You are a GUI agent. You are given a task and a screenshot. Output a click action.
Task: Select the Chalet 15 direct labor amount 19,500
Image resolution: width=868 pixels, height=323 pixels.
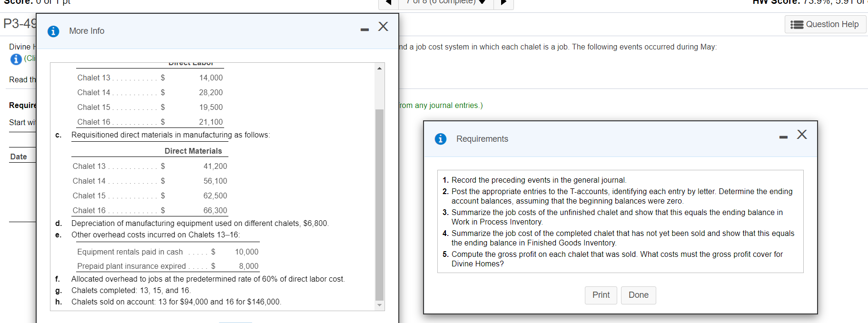pos(211,108)
